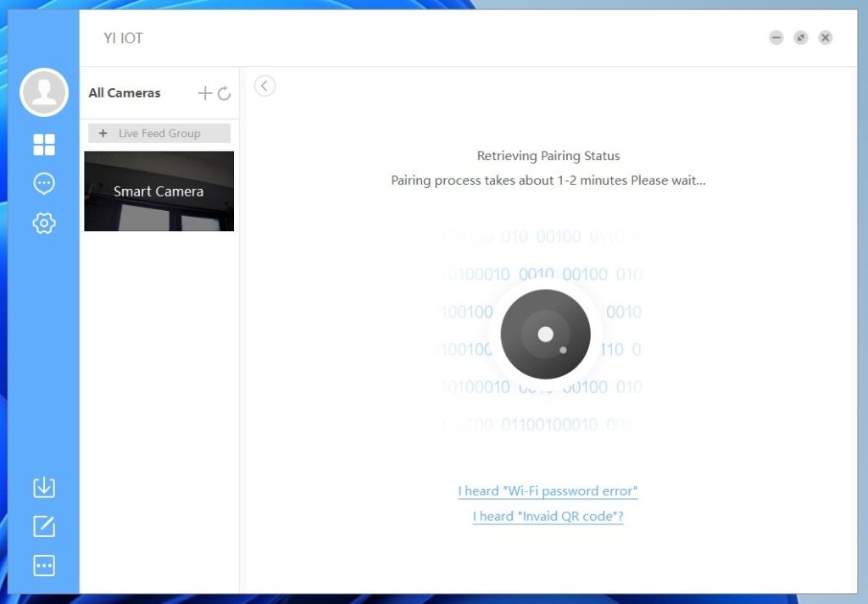Image resolution: width=868 pixels, height=604 pixels.
Task: Close the YI IOT application window
Action: (825, 37)
